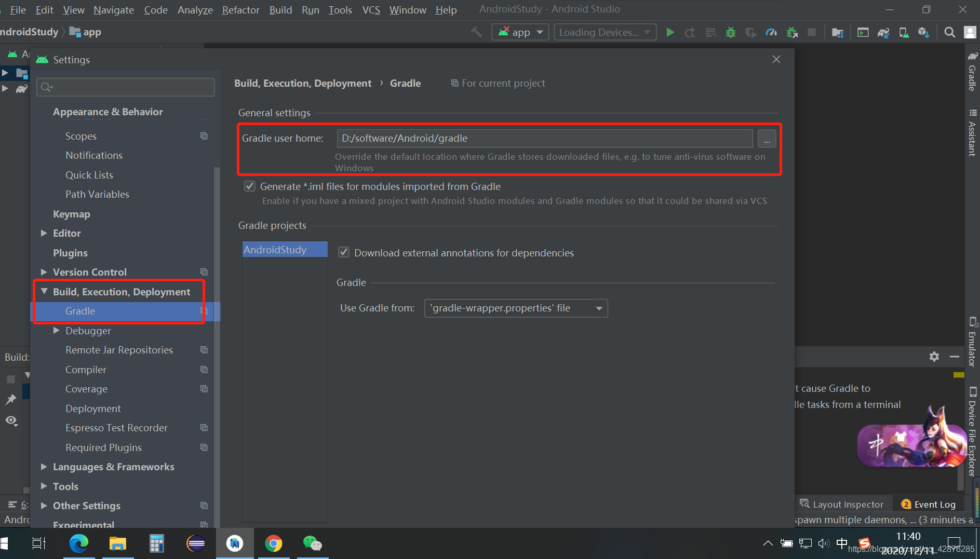Select Notifications in settings tree
This screenshot has width=980, height=559.
(x=94, y=155)
